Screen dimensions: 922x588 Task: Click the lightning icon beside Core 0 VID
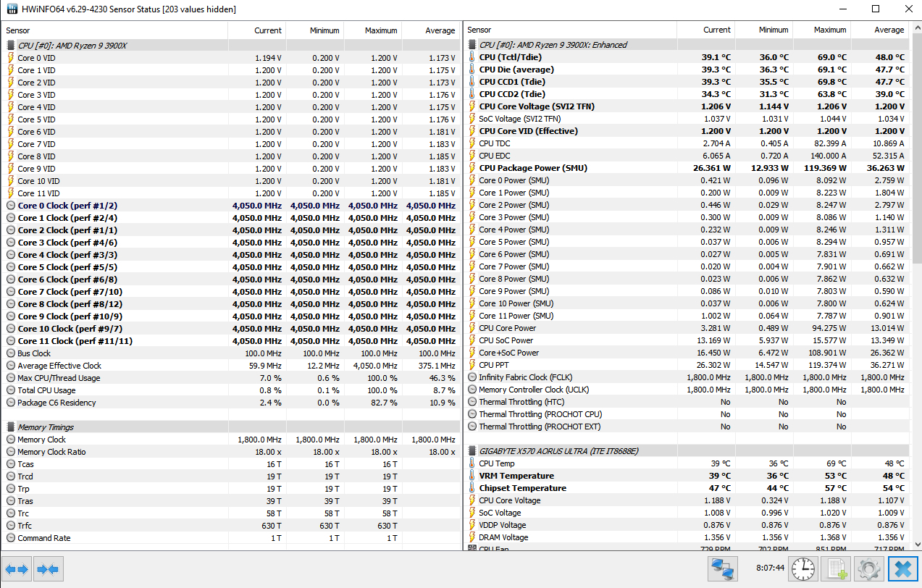(x=11, y=58)
